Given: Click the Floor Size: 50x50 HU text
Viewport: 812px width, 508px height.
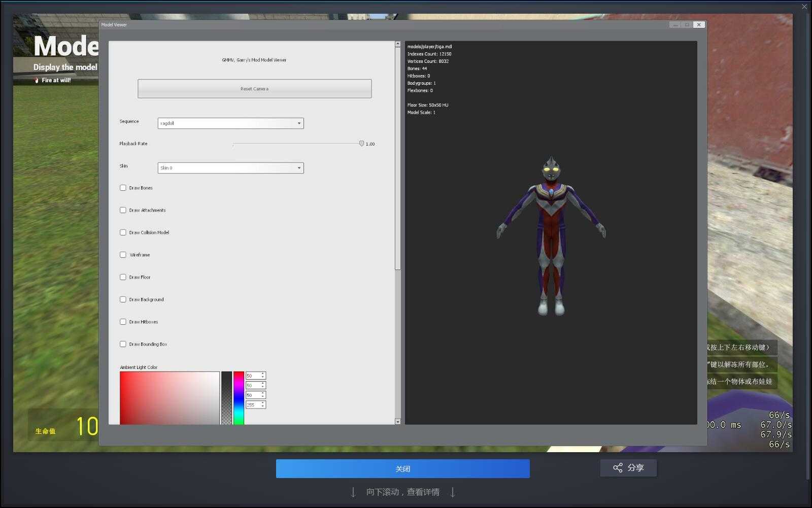Looking at the screenshot, I should 428,105.
